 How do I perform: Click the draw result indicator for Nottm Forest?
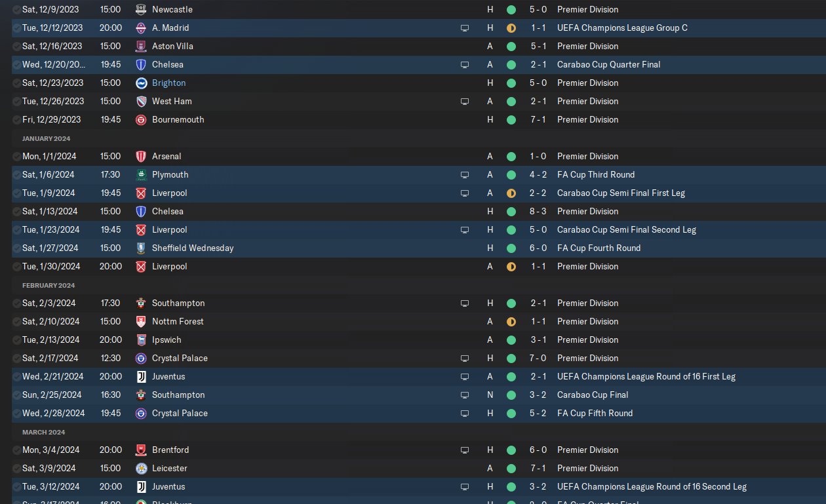tap(511, 322)
